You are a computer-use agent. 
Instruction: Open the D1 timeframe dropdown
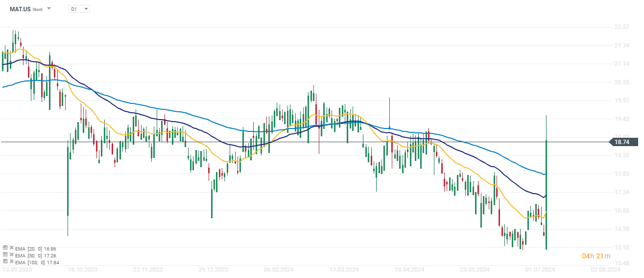pos(79,9)
